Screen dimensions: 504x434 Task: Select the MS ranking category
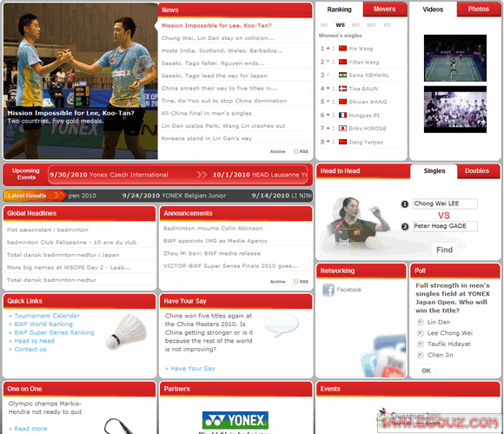pos(324,24)
